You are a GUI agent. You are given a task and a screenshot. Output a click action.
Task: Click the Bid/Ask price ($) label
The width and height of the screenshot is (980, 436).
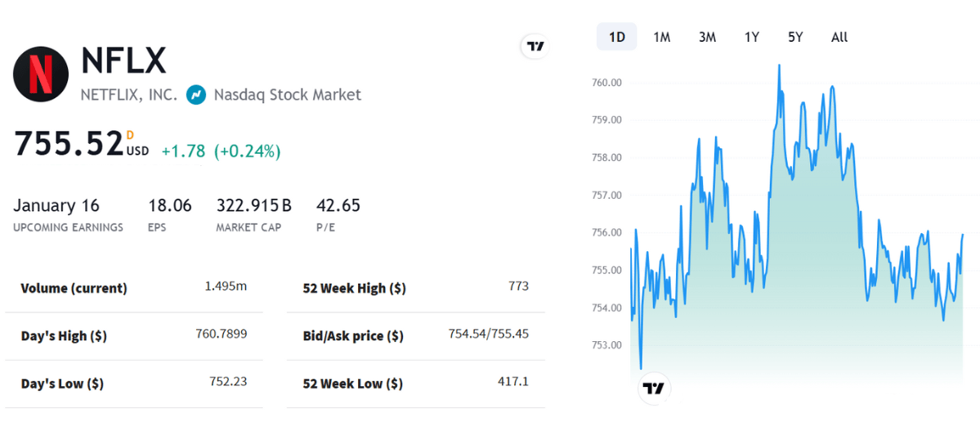tap(353, 336)
